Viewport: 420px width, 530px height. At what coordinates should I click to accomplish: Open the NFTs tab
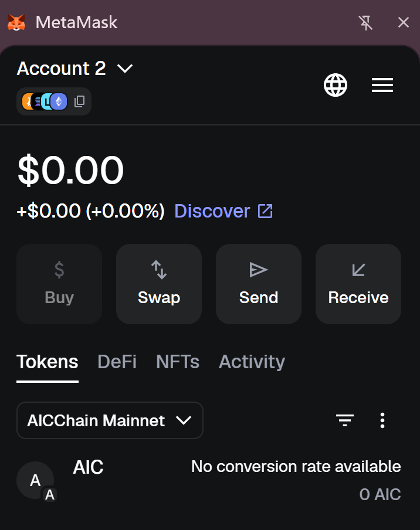click(x=178, y=362)
